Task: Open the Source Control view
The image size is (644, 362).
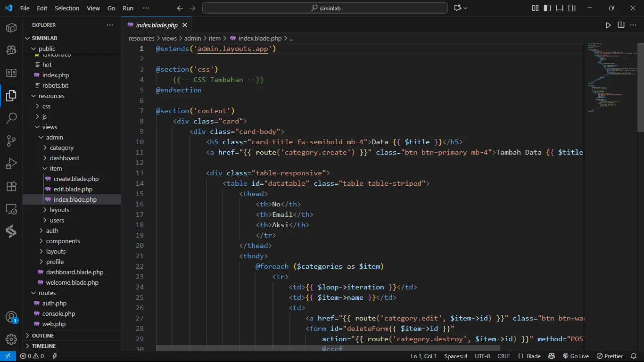Action: click(11, 140)
